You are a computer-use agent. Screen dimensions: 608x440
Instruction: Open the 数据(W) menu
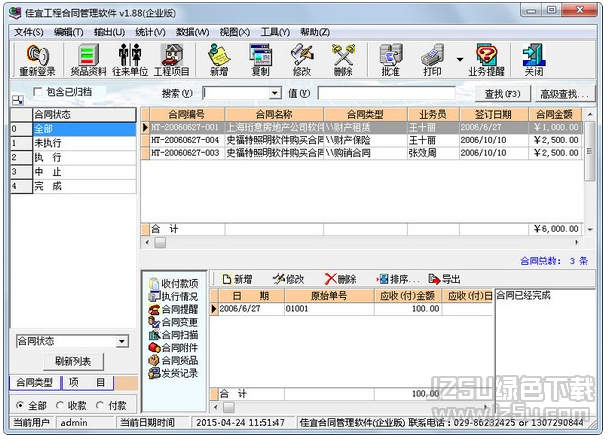(x=192, y=32)
